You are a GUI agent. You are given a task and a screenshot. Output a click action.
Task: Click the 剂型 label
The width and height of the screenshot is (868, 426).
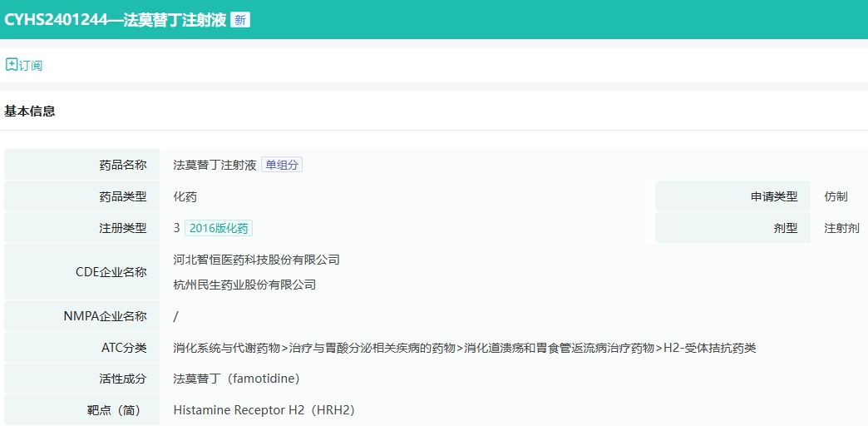click(x=786, y=228)
